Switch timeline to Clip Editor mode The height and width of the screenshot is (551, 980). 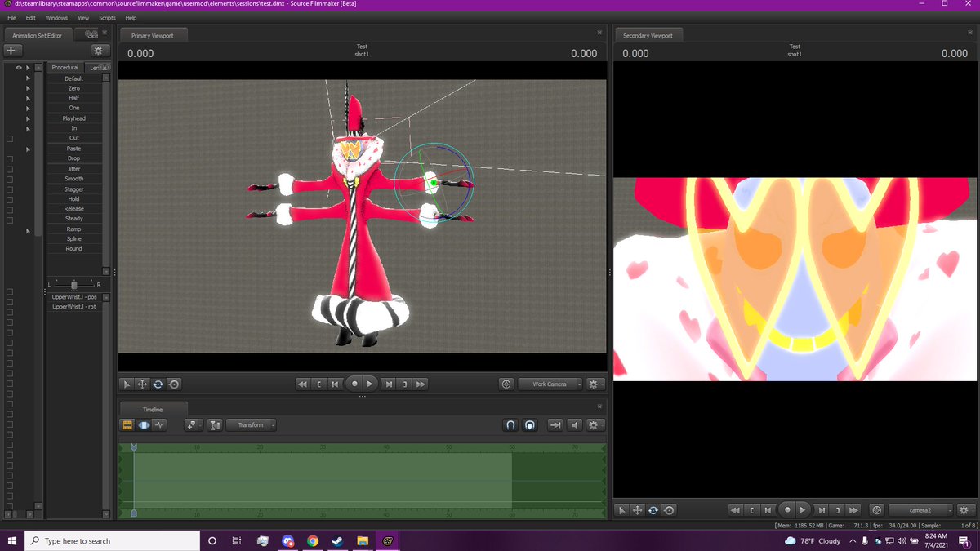[128, 424]
